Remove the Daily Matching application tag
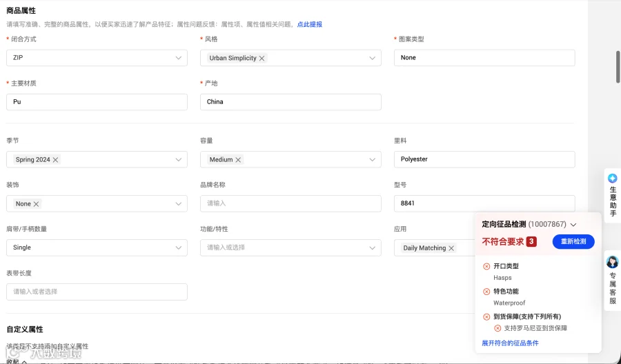Viewport: 621px width, 364px height. [x=451, y=248]
